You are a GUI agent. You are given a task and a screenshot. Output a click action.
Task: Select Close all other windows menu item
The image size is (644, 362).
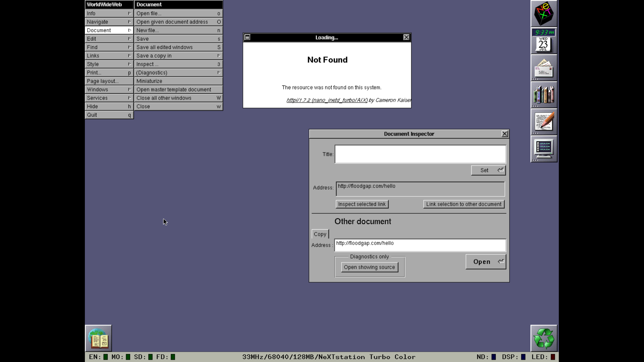coord(178,98)
